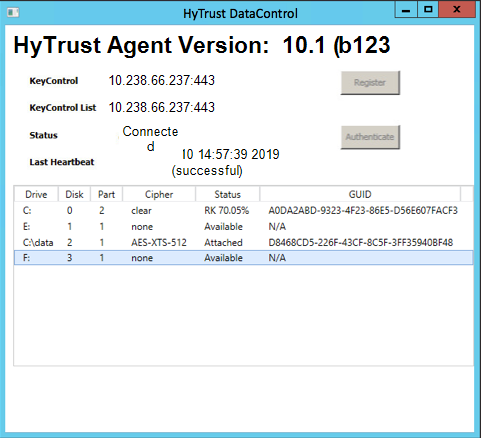
Task: Click the none cipher in E: row
Action: tap(142, 227)
